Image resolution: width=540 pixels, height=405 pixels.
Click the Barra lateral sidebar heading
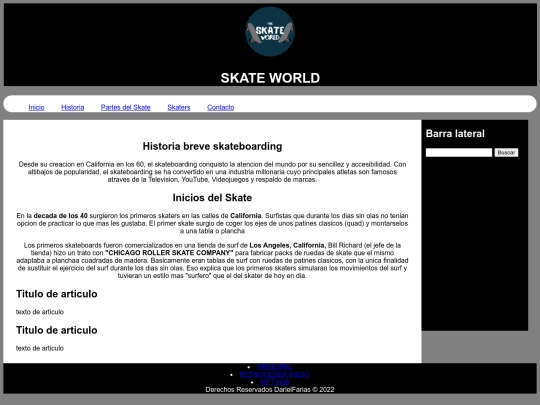tap(455, 134)
